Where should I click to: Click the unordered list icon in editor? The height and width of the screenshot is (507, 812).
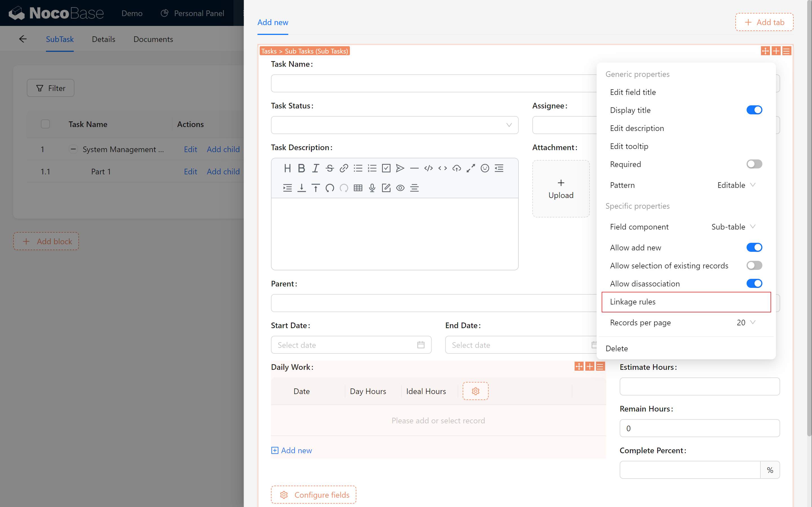click(x=358, y=168)
